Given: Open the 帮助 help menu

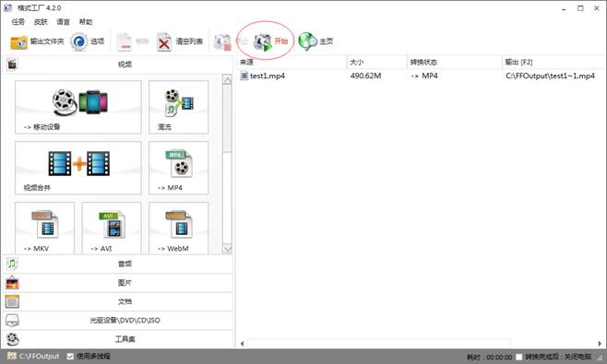Looking at the screenshot, I should click(x=86, y=22).
